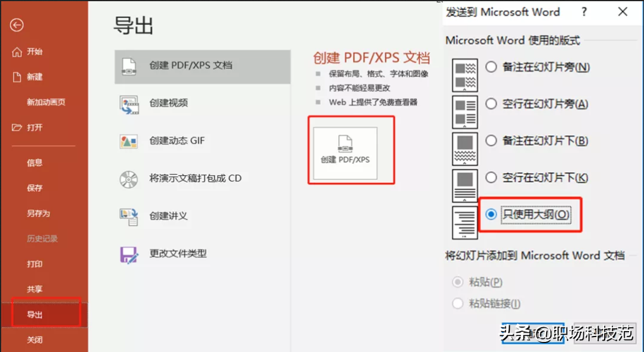Click the layout thumbnail for 空行在幻灯片下
This screenshot has height=352, width=644.
(465, 186)
